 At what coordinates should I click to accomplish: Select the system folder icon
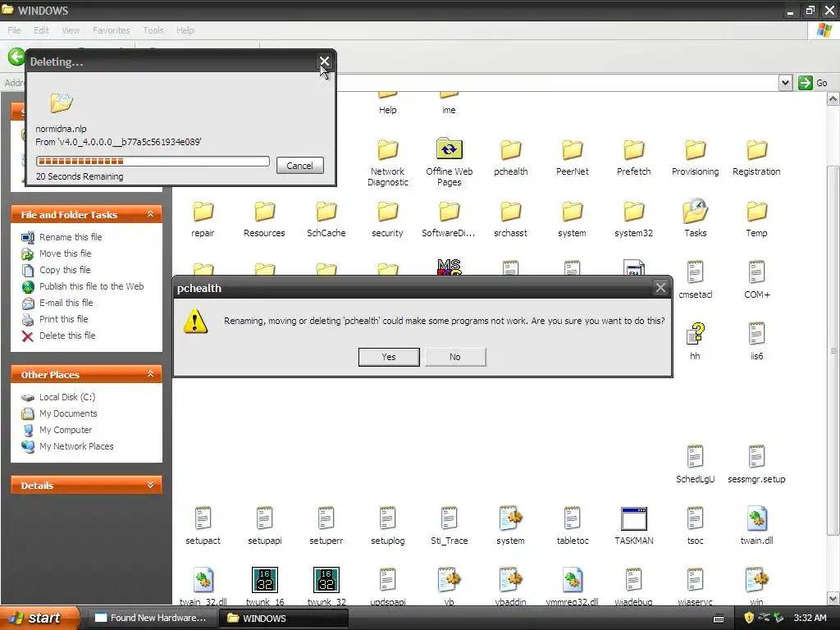click(572, 212)
